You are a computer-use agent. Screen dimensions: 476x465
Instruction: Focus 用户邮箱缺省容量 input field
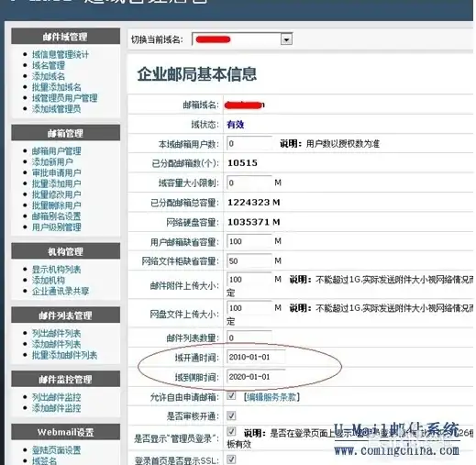coord(249,241)
